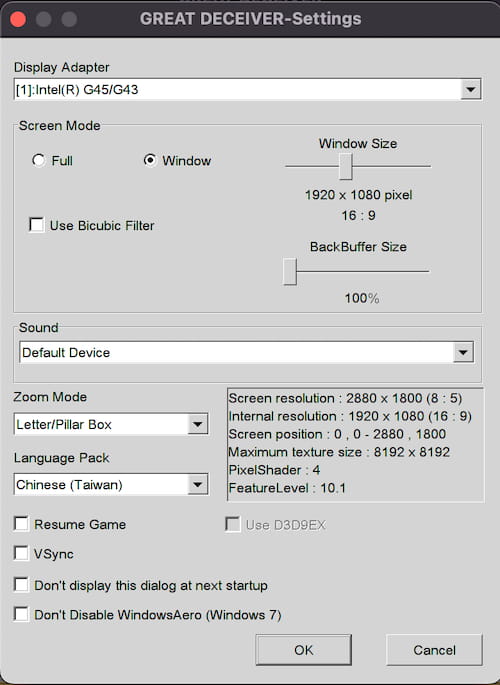The height and width of the screenshot is (685, 500).
Task: Close the GREAT DECEIVER-Settings window with red button
Action: (18, 19)
